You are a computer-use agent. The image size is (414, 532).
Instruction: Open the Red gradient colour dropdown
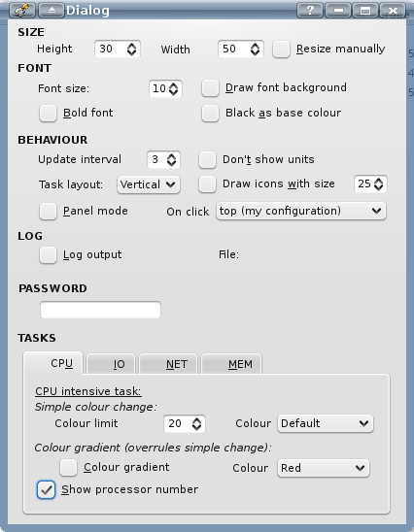[324, 468]
